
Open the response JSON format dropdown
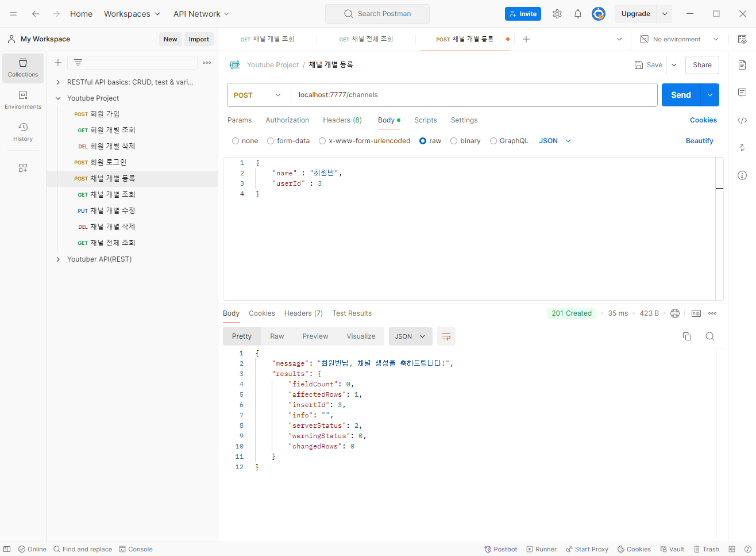(410, 336)
